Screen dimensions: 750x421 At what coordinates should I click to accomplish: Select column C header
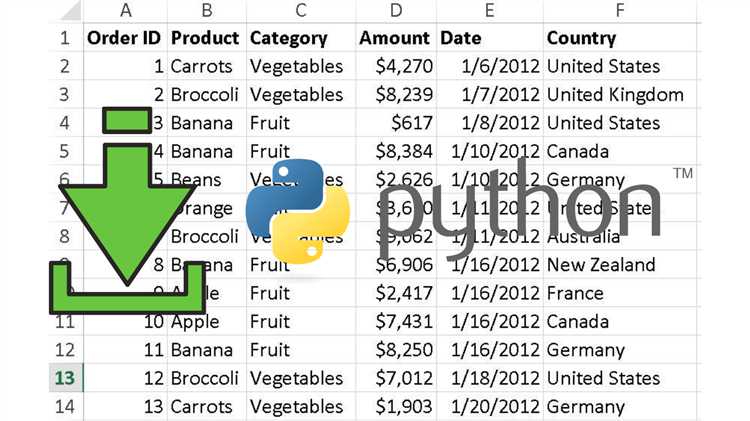300,10
